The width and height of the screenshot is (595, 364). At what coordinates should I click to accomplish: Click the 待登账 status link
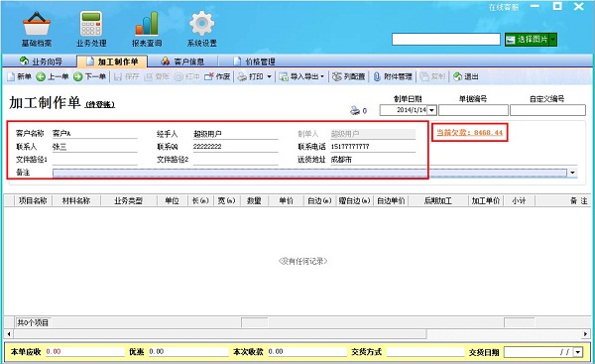tap(100, 104)
